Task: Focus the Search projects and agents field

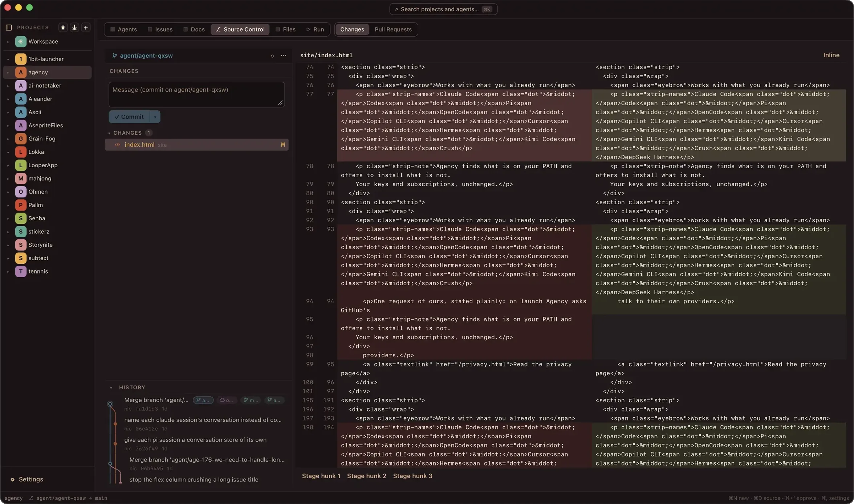Action: (x=443, y=9)
